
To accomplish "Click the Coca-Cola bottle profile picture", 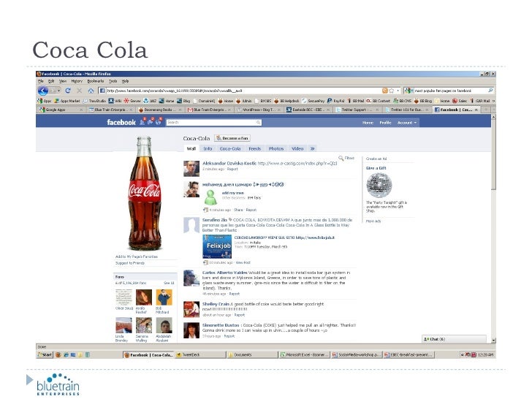I will 144,194.
